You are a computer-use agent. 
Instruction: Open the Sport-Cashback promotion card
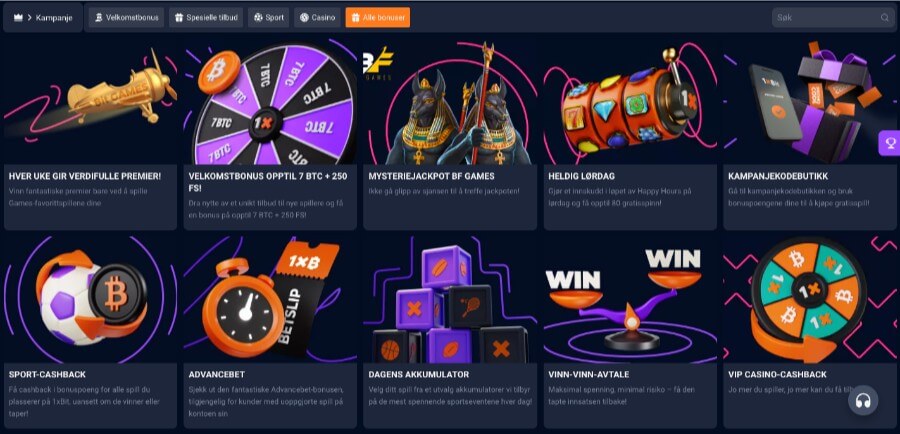91,331
